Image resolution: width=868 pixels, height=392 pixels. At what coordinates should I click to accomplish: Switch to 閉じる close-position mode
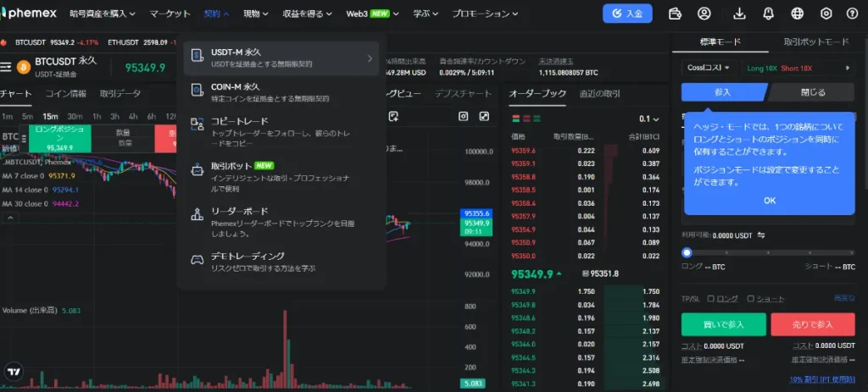[x=813, y=92]
